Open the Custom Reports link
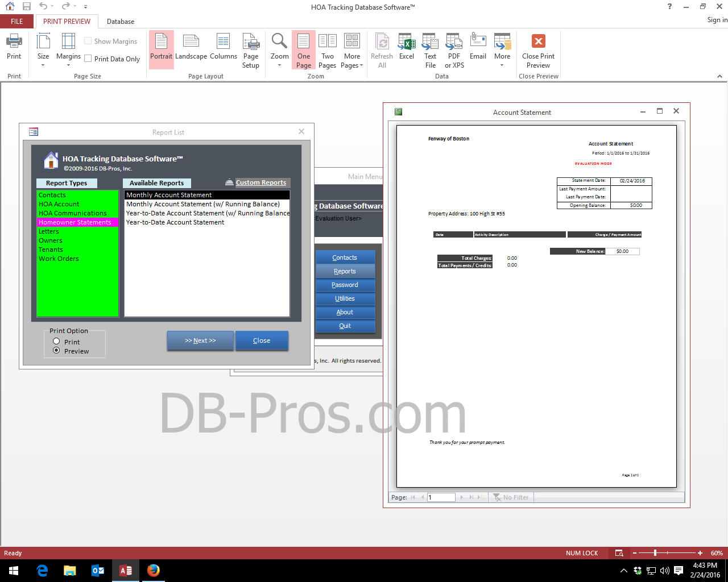Image resolution: width=728 pixels, height=582 pixels. coord(261,182)
